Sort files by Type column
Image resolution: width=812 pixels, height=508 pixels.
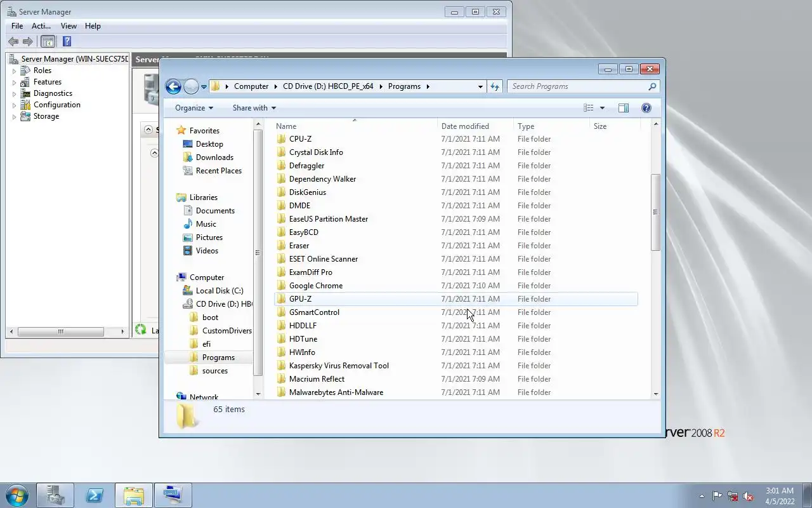[551, 126]
